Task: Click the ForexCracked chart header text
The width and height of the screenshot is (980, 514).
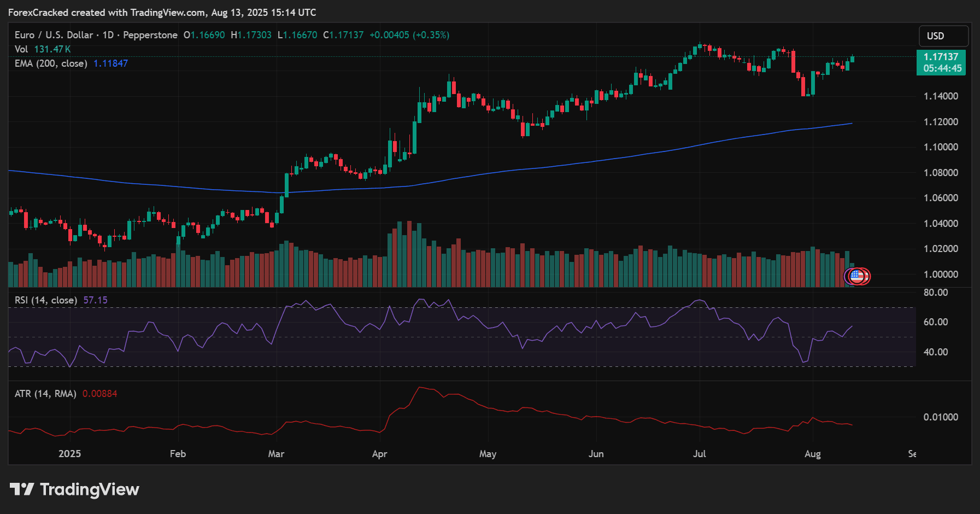Action: point(162,12)
